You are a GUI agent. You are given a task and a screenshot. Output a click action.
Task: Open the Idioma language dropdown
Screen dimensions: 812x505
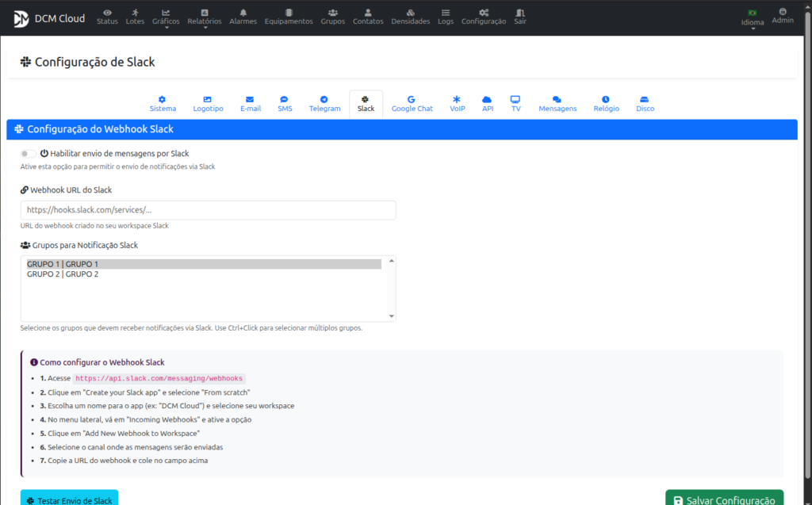752,18
